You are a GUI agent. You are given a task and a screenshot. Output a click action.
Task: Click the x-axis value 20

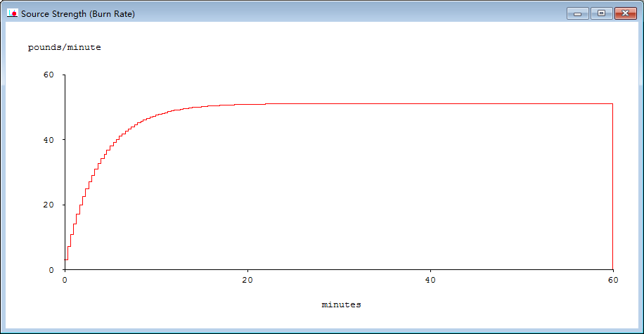pyautogui.click(x=247, y=280)
